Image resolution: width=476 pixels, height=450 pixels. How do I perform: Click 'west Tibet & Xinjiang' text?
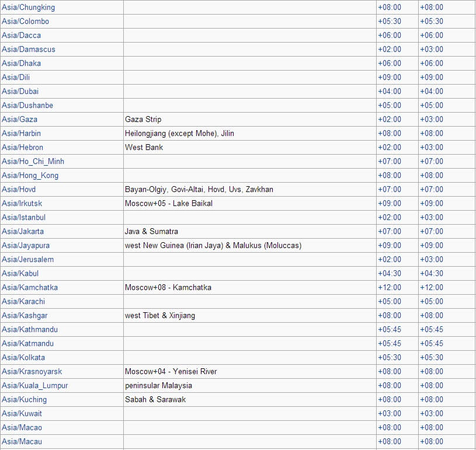(160, 315)
